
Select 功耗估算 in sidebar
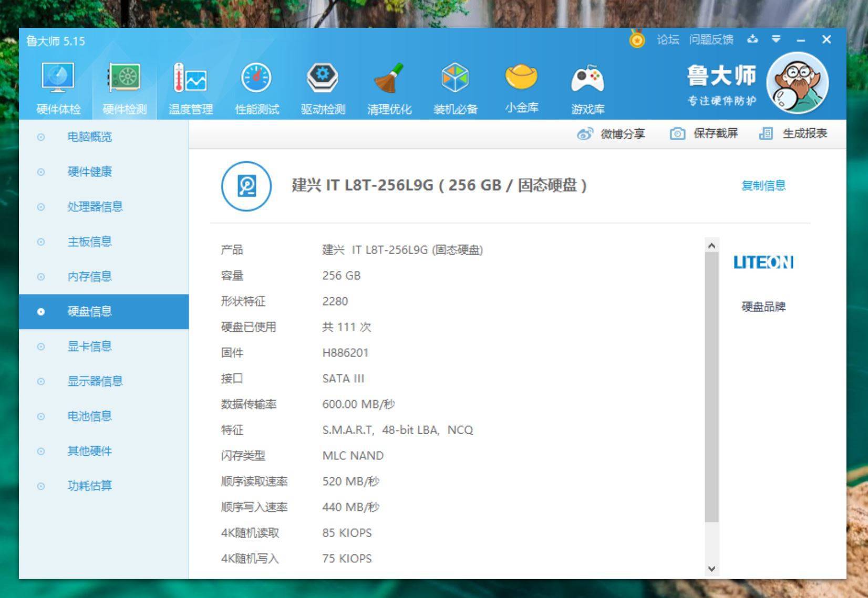(x=104, y=486)
